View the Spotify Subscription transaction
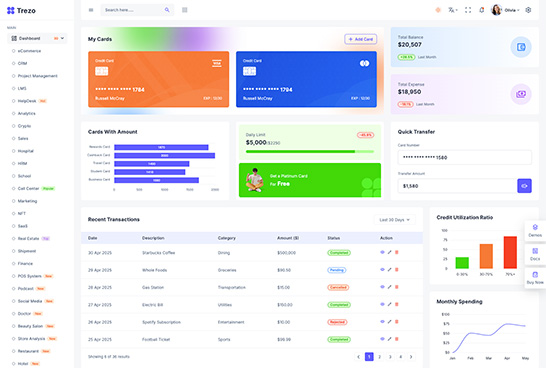The image size is (546, 368). [382, 322]
